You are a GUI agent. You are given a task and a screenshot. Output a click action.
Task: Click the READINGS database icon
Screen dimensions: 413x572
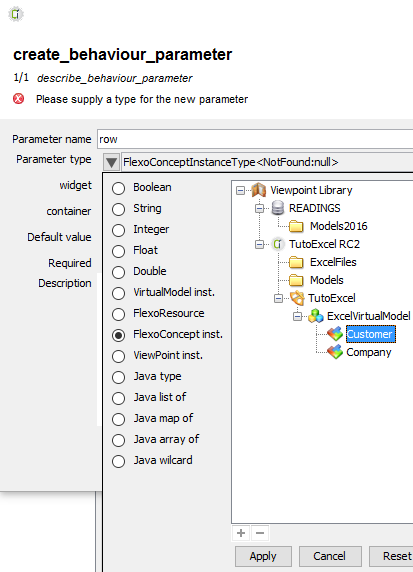pyautogui.click(x=278, y=208)
